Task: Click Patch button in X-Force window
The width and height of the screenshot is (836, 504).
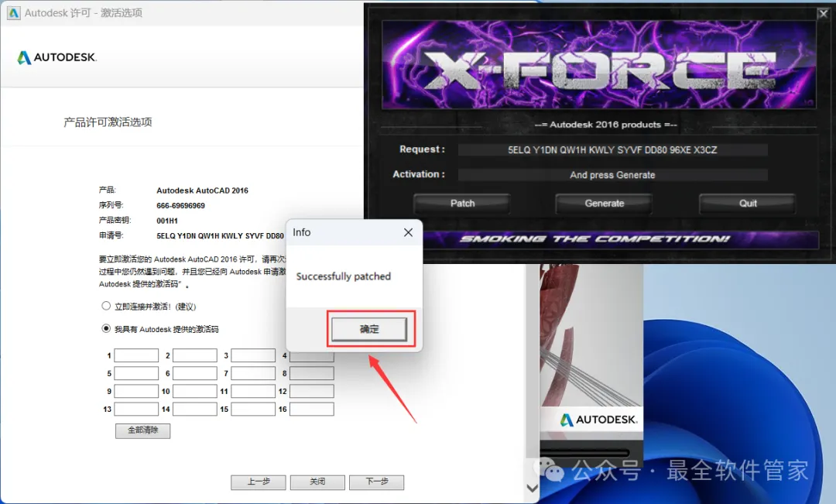Action: (x=462, y=203)
